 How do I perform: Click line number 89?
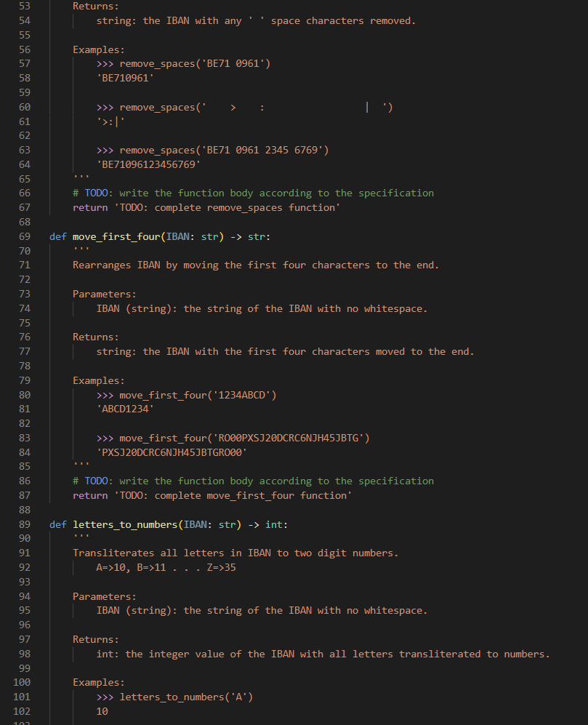(x=25, y=524)
